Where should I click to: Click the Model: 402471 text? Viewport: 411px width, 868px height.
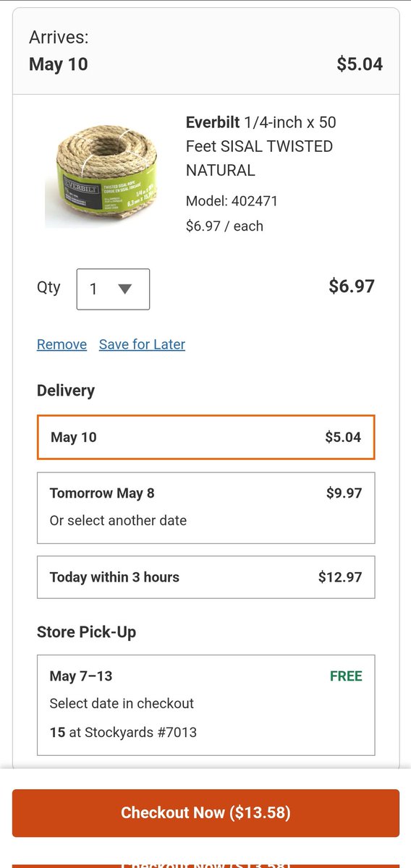click(232, 201)
